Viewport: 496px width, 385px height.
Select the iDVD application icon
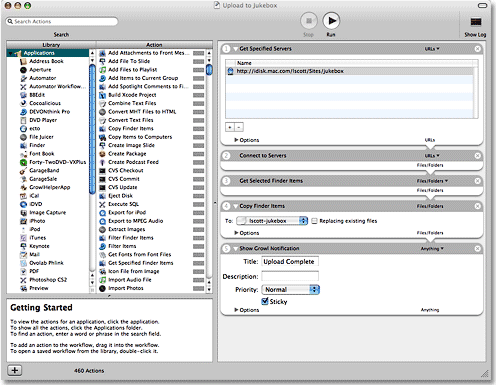pos(23,204)
